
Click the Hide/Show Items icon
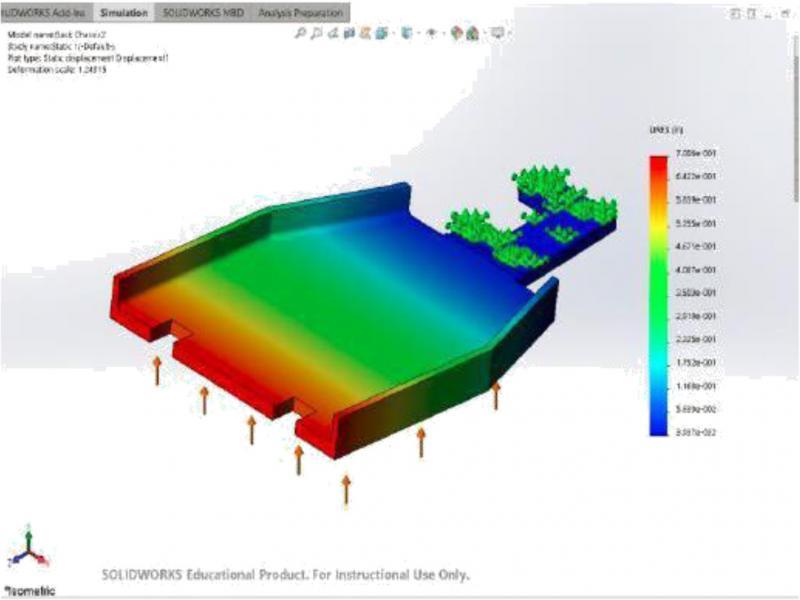coord(405,33)
